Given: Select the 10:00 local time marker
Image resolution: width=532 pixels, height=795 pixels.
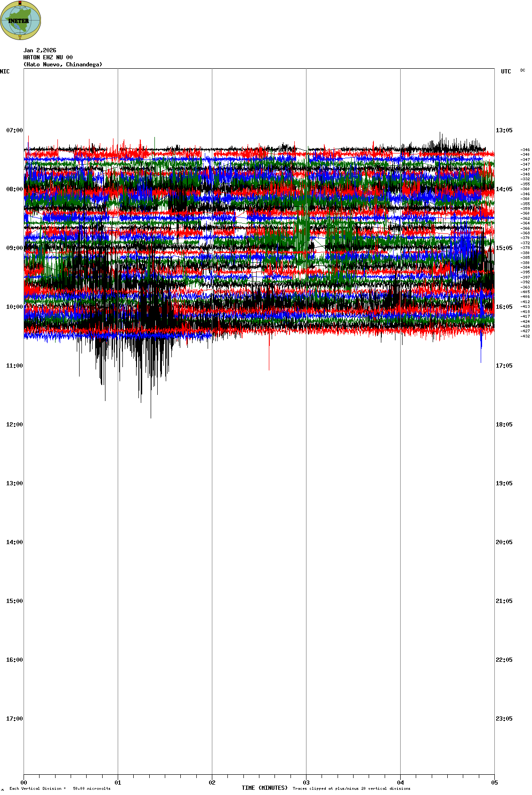Looking at the screenshot, I should pyautogui.click(x=14, y=307).
